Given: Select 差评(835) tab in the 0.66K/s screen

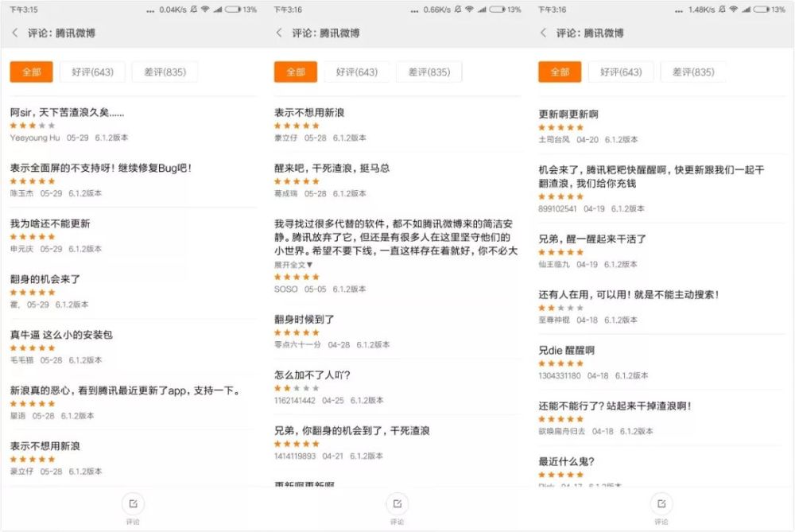Looking at the screenshot, I should (x=429, y=72).
